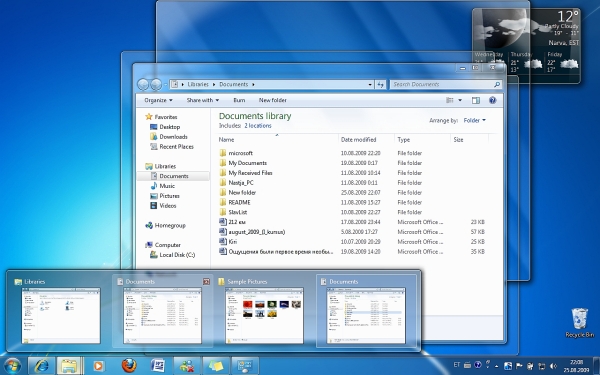Click the New folder row in file list
This screenshot has height=375, width=600.
pos(352,192)
